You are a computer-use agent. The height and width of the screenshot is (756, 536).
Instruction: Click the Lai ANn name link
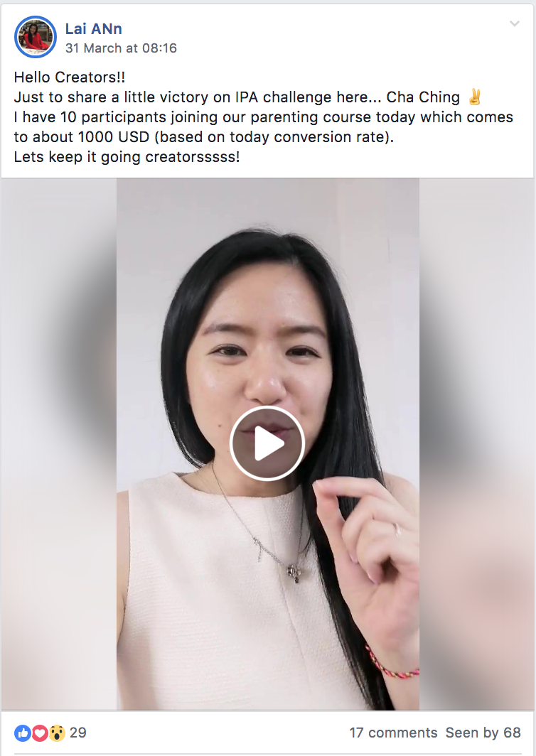(x=94, y=29)
